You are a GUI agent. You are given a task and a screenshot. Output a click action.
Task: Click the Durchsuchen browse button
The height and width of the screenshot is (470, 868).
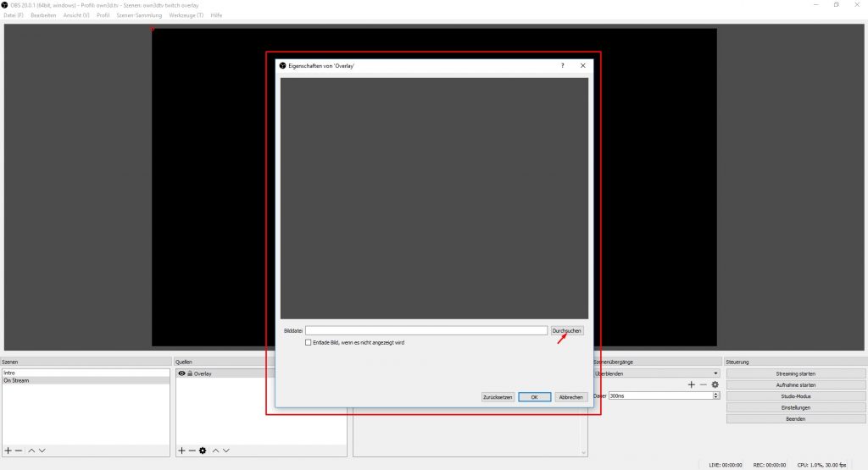coord(567,330)
